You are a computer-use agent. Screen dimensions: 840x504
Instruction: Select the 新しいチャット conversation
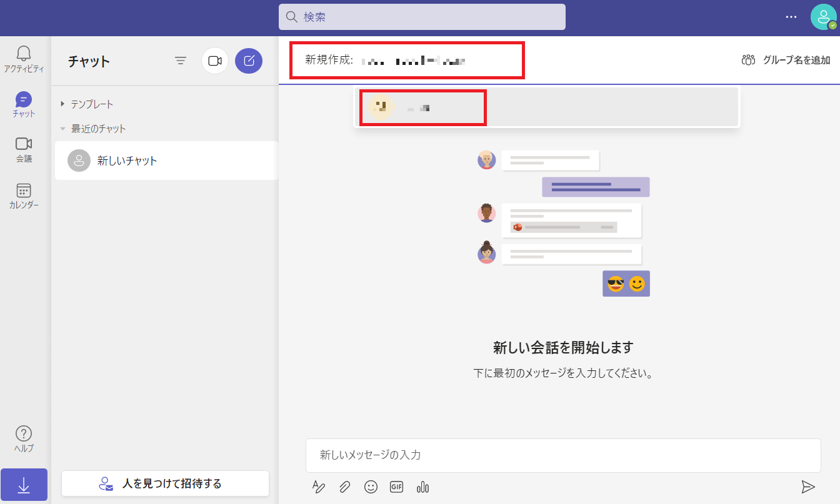pyautogui.click(x=166, y=161)
